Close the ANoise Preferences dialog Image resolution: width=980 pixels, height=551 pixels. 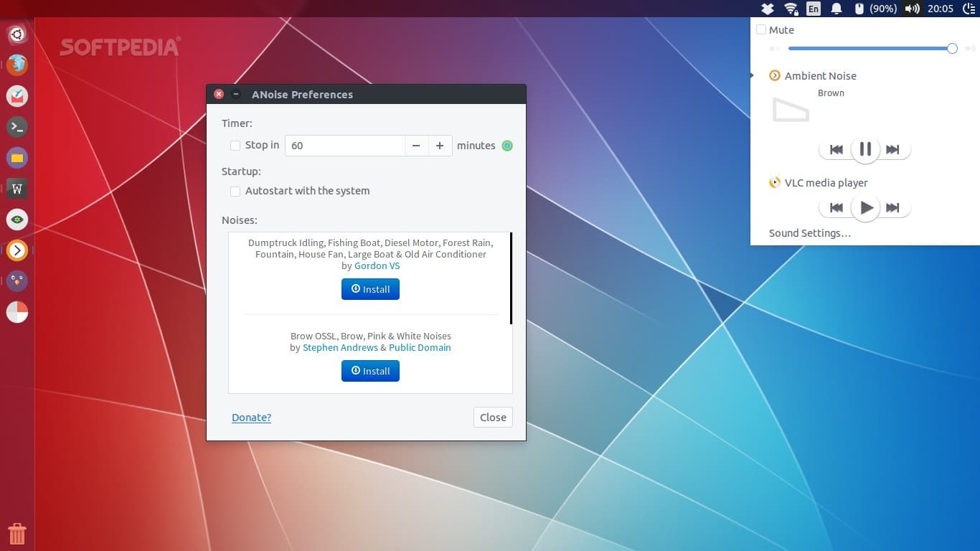coord(493,418)
